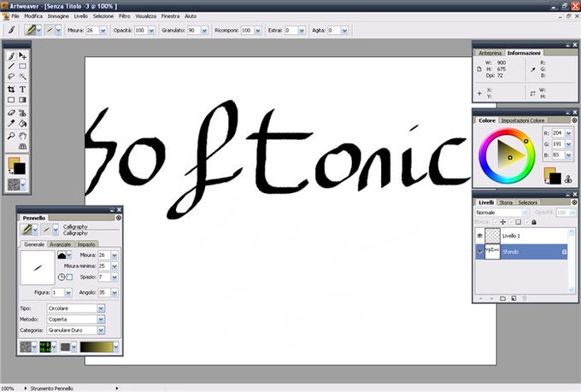Toggle visibility of Livello 1
581x392 pixels.
point(480,236)
